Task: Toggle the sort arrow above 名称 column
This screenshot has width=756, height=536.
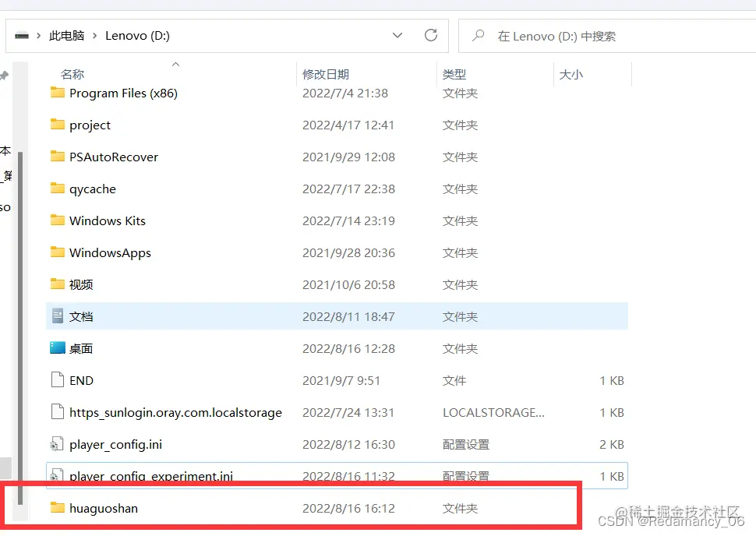Action: coord(176,64)
